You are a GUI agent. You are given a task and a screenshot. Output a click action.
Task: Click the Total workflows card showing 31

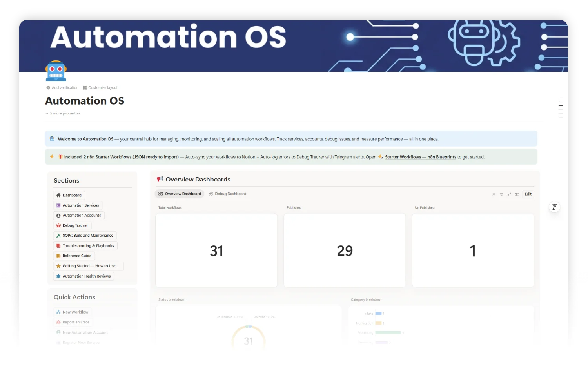(216, 250)
